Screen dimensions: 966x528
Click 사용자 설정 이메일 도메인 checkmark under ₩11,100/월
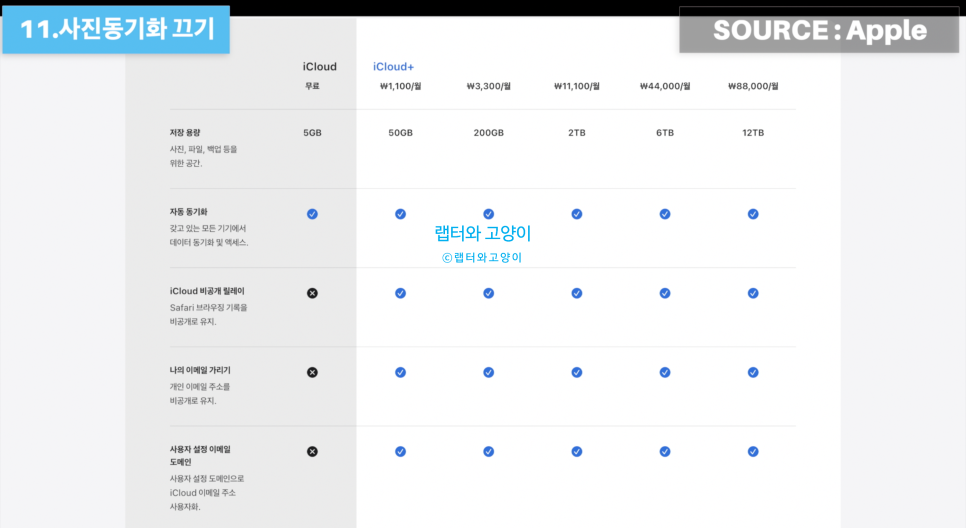click(x=577, y=452)
